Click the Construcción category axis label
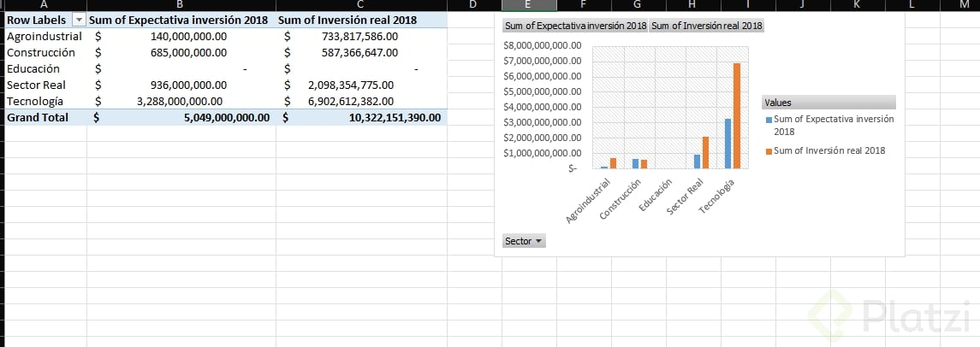This screenshot has width=980, height=347. (x=621, y=199)
